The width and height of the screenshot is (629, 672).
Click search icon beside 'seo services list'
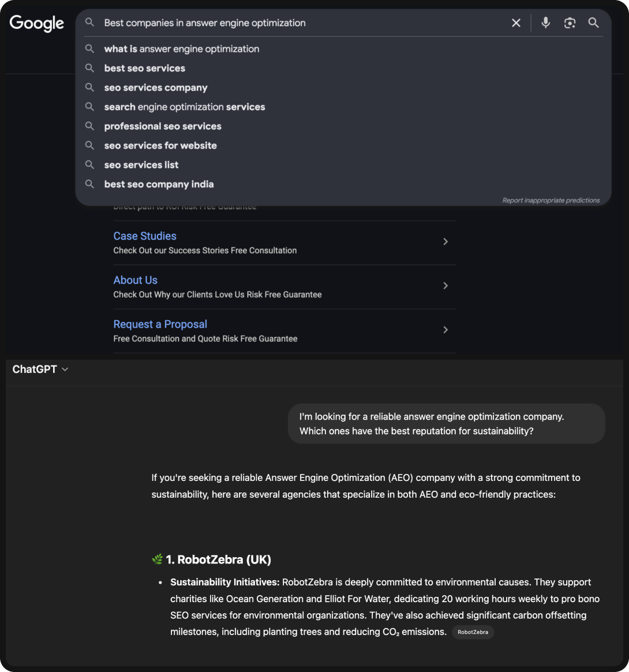click(89, 165)
